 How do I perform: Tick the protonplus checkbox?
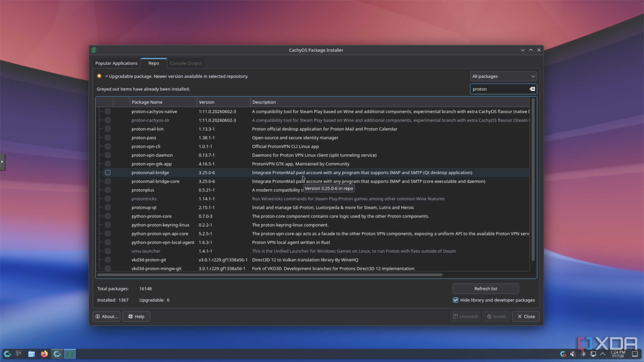[x=108, y=190]
